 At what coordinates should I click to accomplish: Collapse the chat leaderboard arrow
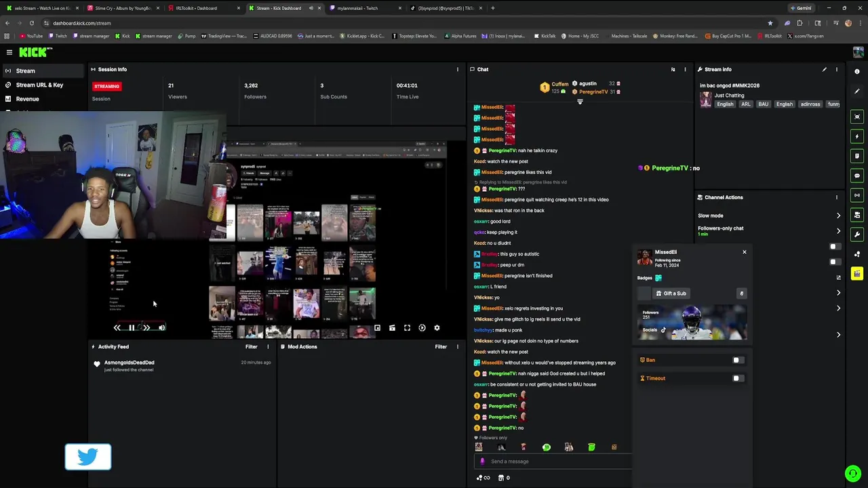pyautogui.click(x=580, y=102)
